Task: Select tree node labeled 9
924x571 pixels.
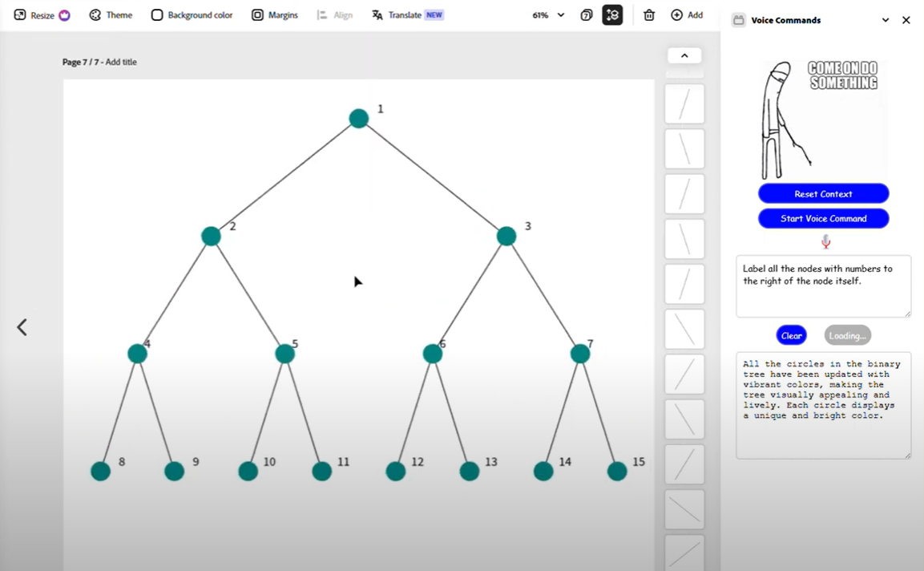Action: point(175,471)
